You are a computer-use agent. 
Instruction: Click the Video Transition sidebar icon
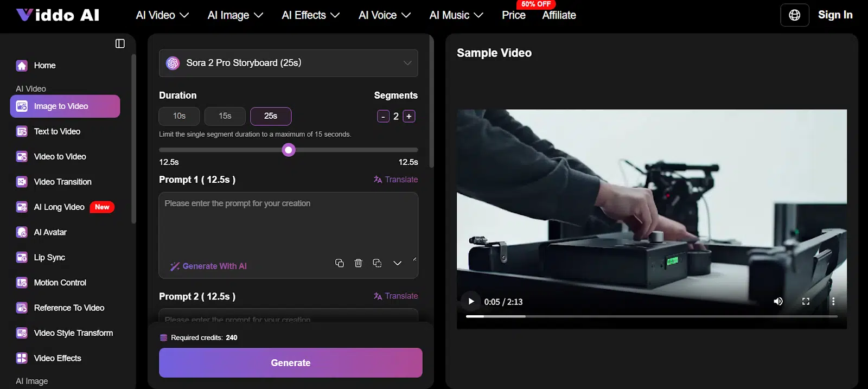click(22, 182)
